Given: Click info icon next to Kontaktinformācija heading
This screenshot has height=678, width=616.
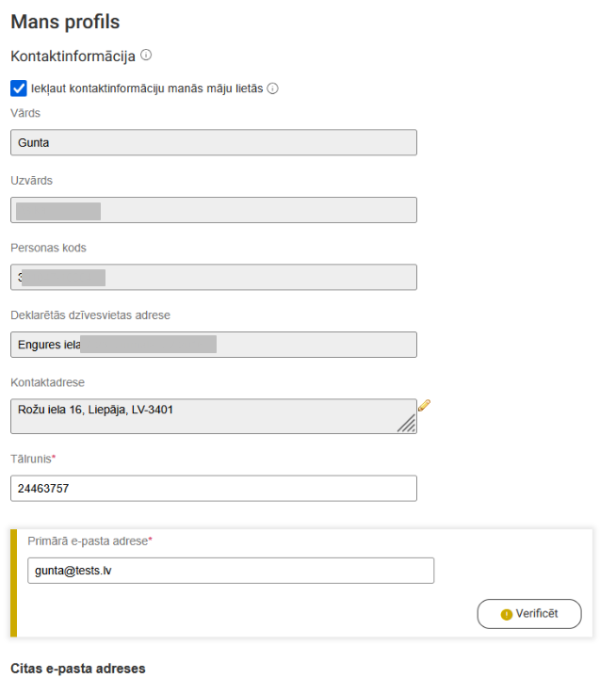Looking at the screenshot, I should tap(146, 55).
